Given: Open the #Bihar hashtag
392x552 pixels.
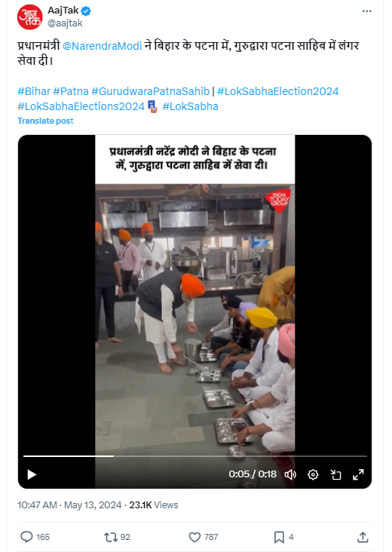Looking at the screenshot, I should (x=34, y=91).
